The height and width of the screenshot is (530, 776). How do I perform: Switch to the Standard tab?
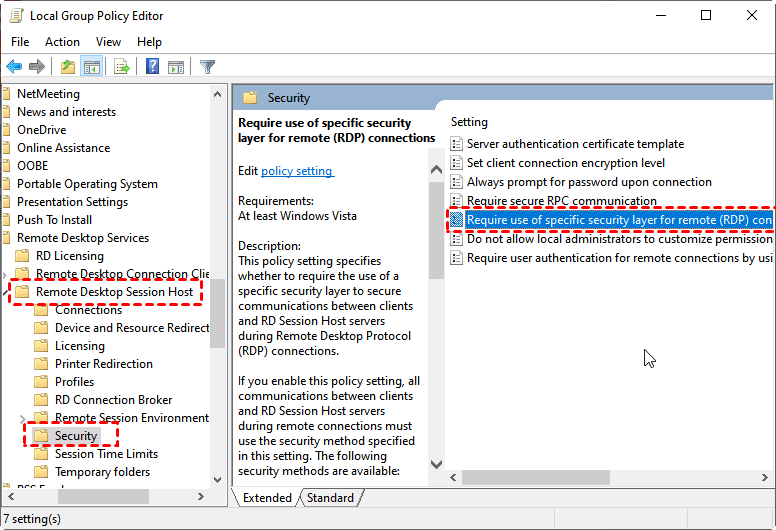[330, 498]
